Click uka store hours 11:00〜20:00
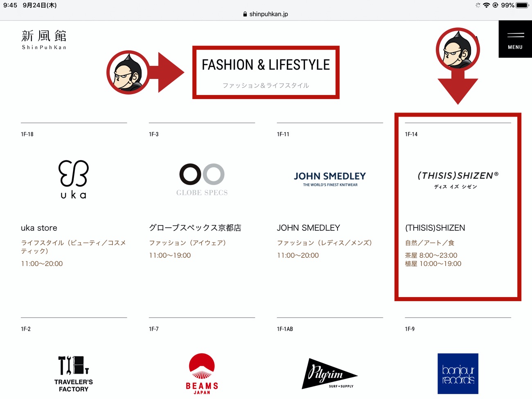 42,264
